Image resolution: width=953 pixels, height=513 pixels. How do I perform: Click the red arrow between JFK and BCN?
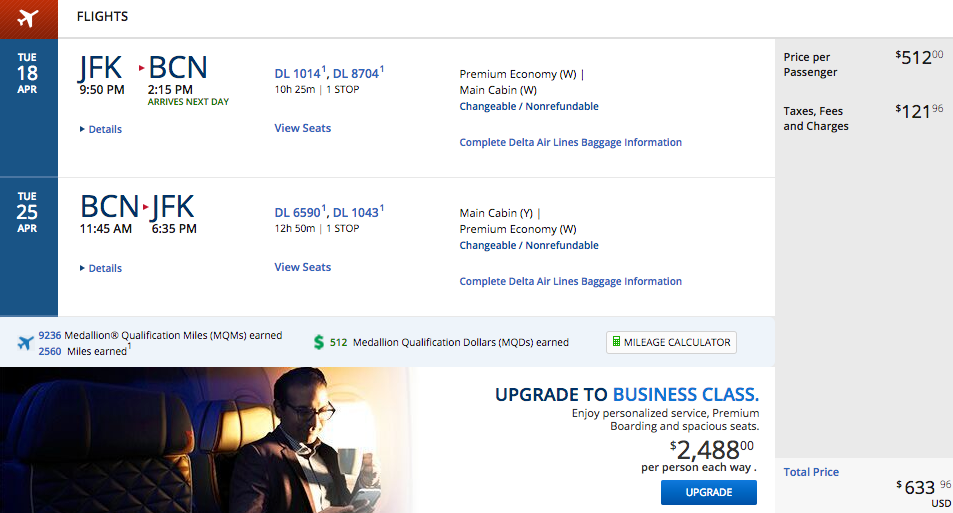tap(141, 67)
